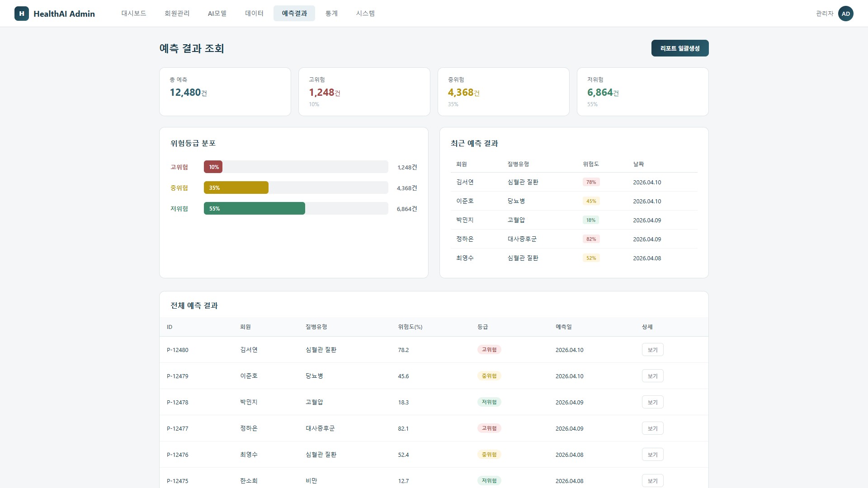Click date 2026.04.08 in 최근 예측 결과
The height and width of the screenshot is (488, 868).
(647, 258)
